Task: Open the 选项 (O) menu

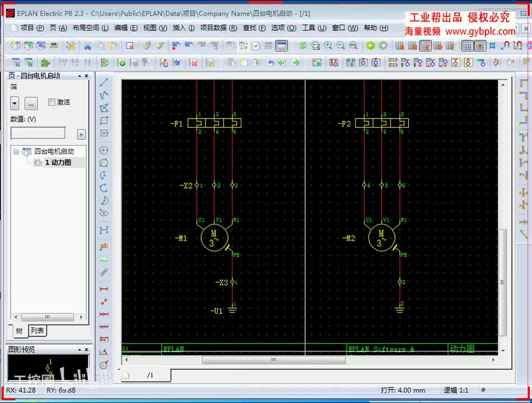Action: pos(284,28)
